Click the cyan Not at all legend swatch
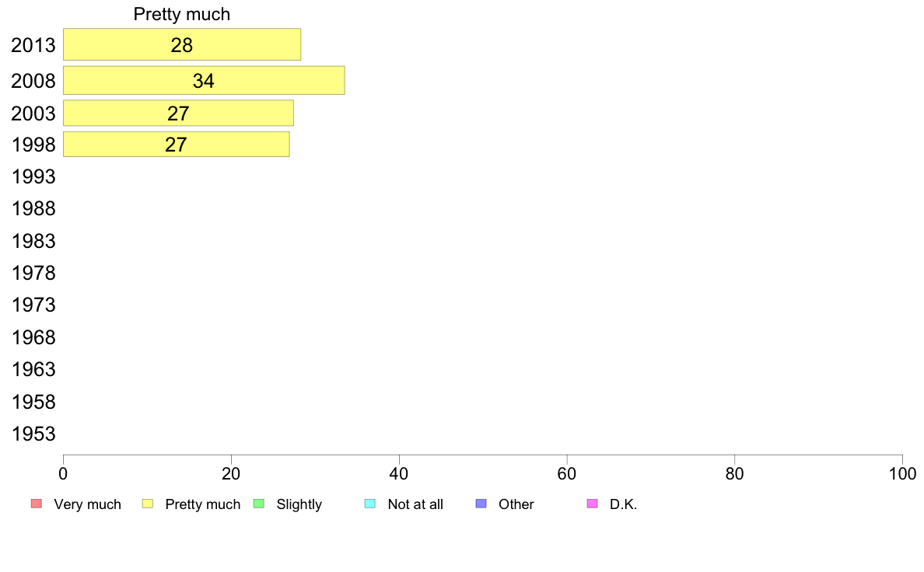The height and width of the screenshot is (572, 924). [x=370, y=504]
